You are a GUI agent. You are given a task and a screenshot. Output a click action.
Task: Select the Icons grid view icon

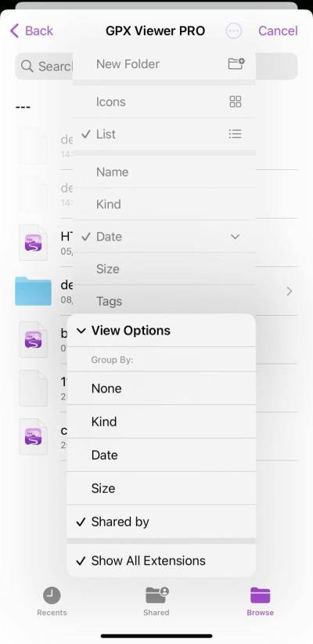click(236, 101)
